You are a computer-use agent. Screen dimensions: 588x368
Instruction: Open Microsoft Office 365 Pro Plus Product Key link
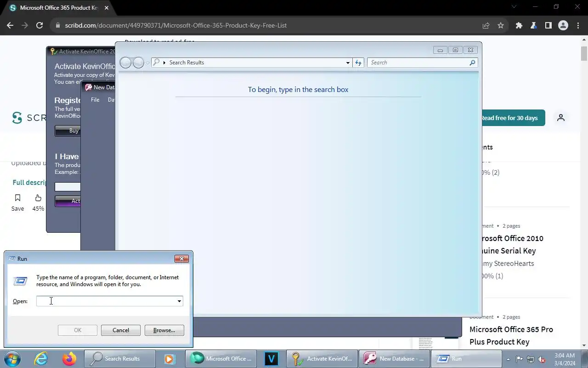tap(511, 335)
